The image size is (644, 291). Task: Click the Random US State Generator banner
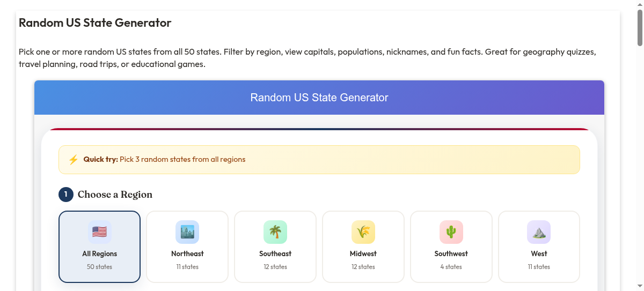[x=319, y=98]
